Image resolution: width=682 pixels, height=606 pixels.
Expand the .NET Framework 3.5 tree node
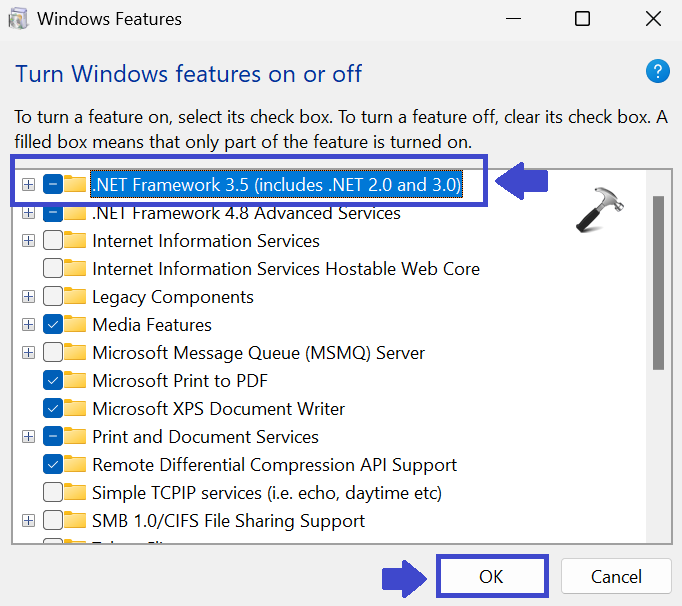28,185
